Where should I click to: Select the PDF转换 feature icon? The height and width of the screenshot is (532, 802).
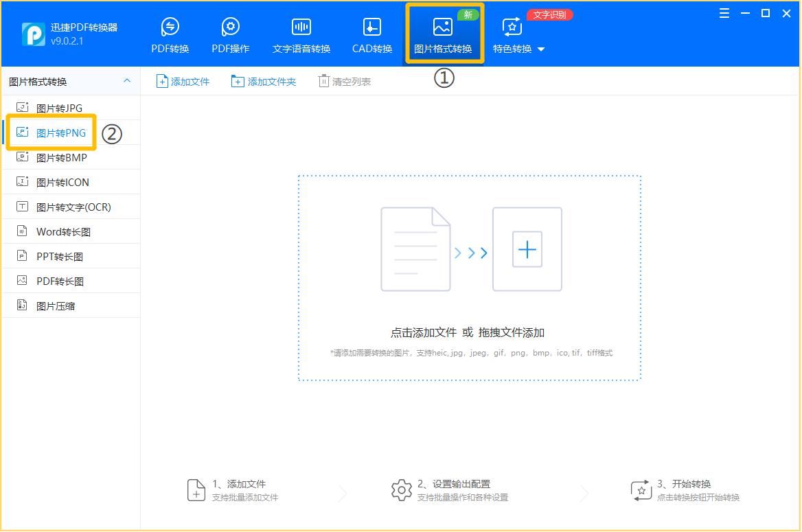(x=169, y=33)
